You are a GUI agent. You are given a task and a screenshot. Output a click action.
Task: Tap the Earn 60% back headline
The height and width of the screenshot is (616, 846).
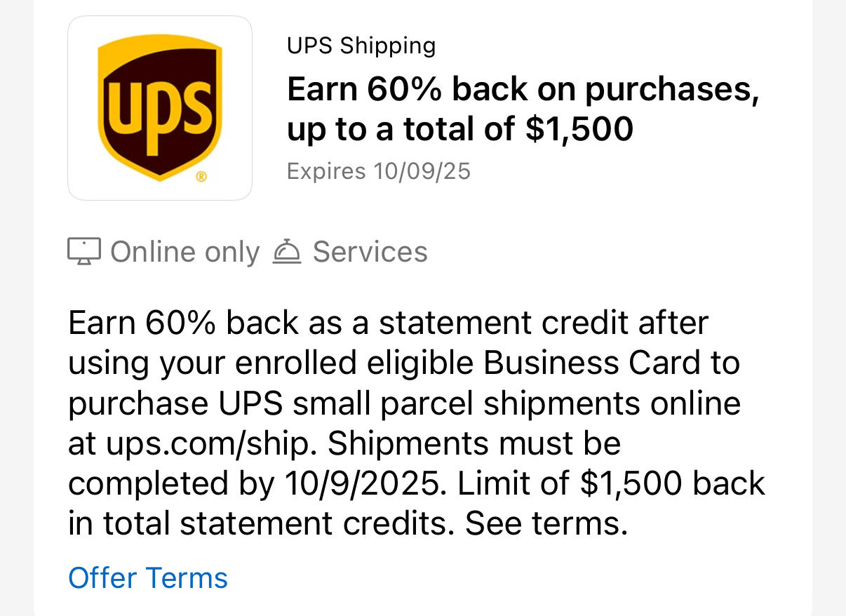point(523,109)
